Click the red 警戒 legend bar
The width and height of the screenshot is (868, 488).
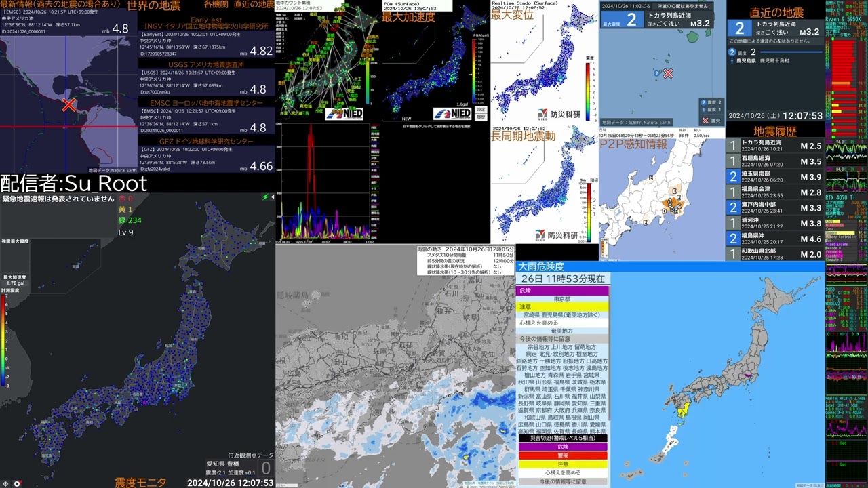pyautogui.click(x=563, y=455)
